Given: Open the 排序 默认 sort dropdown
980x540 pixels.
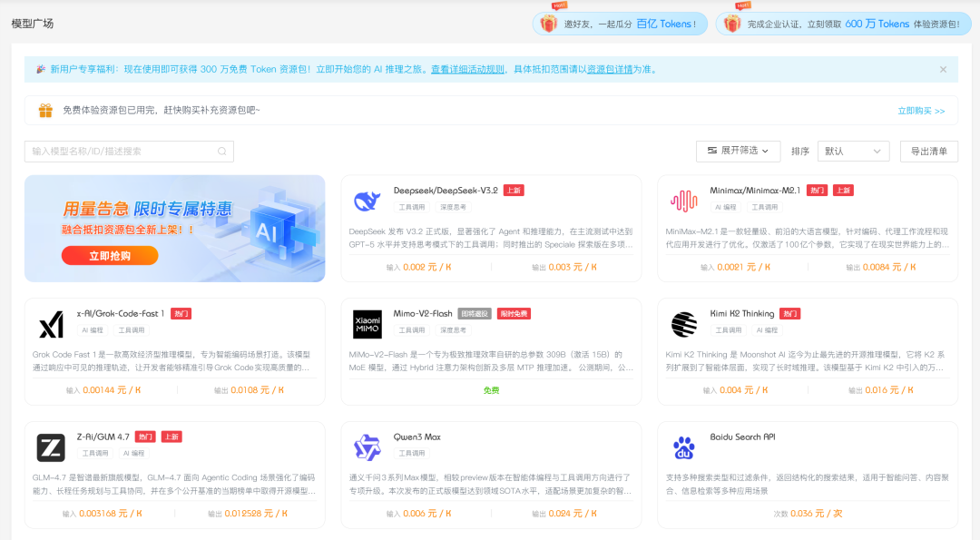Looking at the screenshot, I should point(853,152).
